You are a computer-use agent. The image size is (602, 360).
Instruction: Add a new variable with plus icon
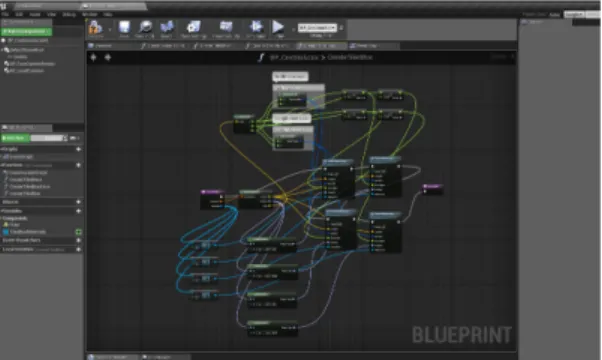[78, 211]
